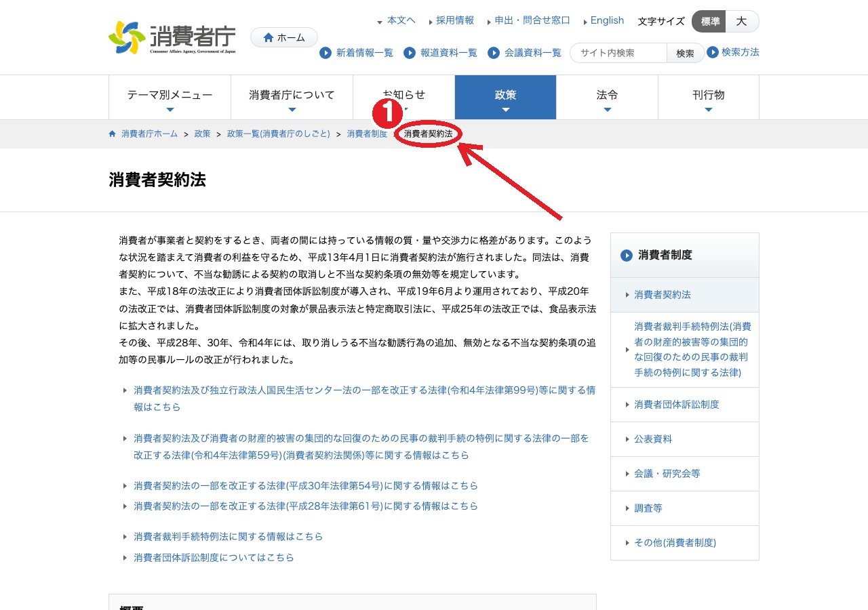Open 検索方法 link
The width and height of the screenshot is (868, 610).
click(741, 52)
